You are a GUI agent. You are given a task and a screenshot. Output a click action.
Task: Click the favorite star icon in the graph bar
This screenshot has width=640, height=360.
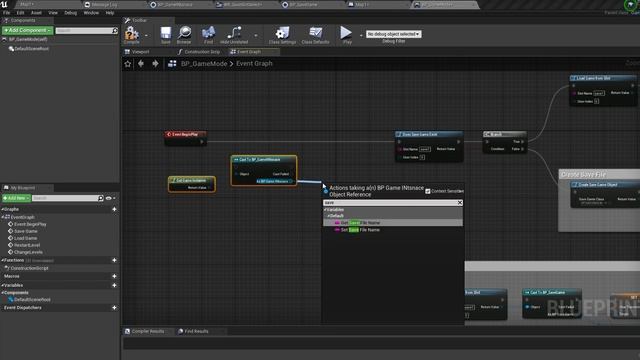128,64
